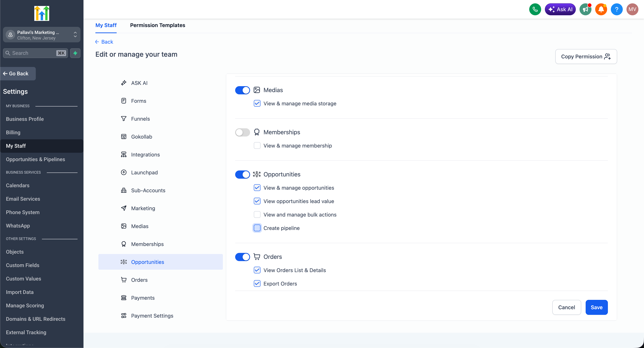Open Billing settings

pyautogui.click(x=13, y=132)
